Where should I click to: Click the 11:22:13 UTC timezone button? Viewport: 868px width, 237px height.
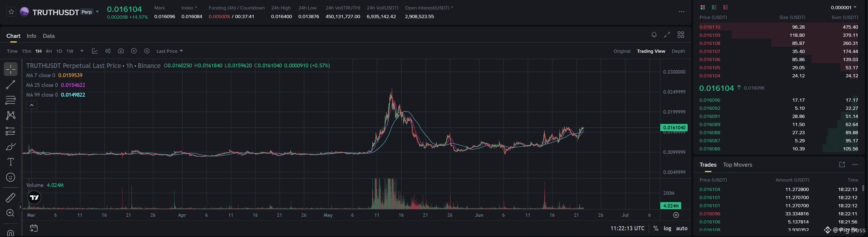coord(627,228)
